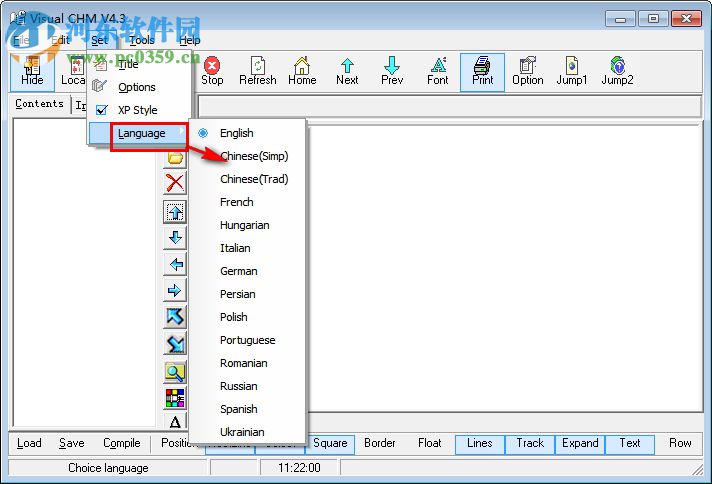
Task: Toggle the Text button
Action: (630, 443)
